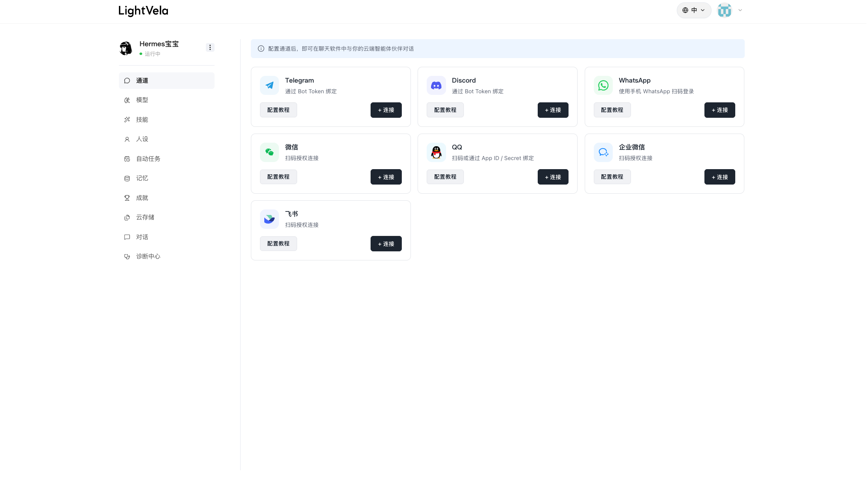
Task: Click the 飞书 card title text
Action: pos(292,214)
